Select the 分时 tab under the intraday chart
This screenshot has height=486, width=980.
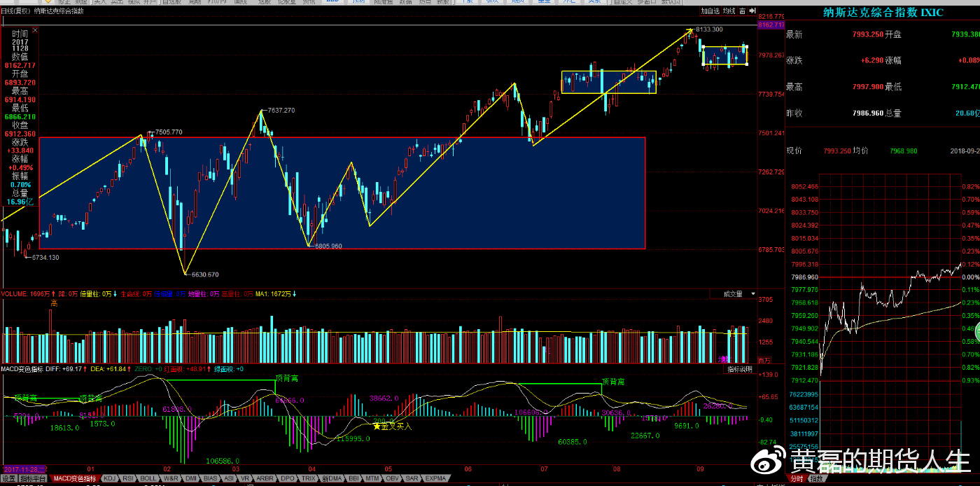pos(797,479)
